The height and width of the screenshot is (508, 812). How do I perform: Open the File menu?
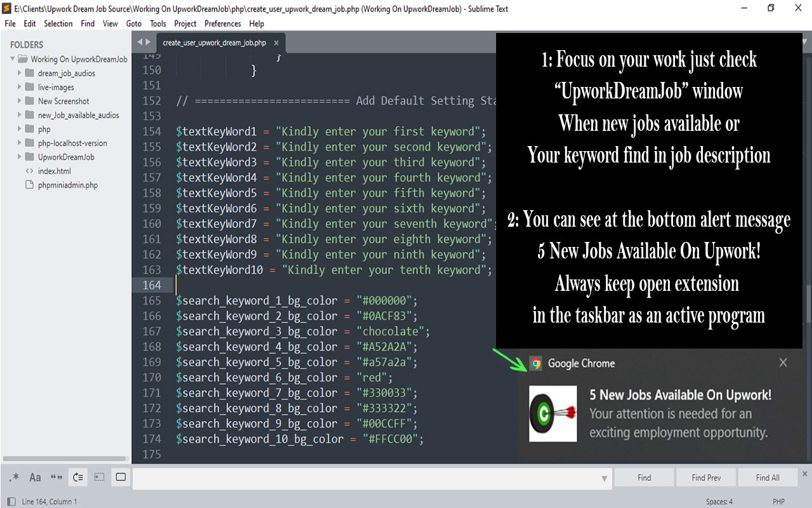point(10,23)
